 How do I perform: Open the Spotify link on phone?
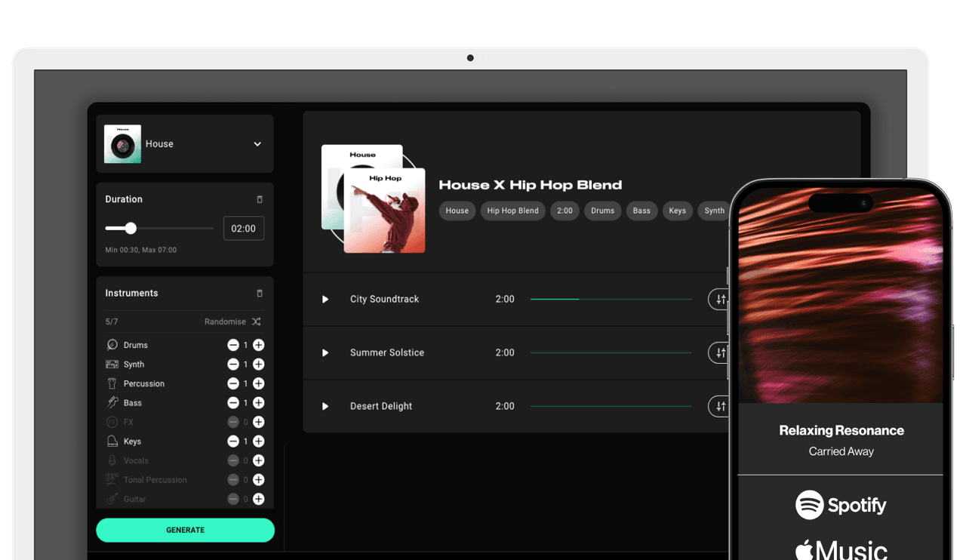click(841, 505)
